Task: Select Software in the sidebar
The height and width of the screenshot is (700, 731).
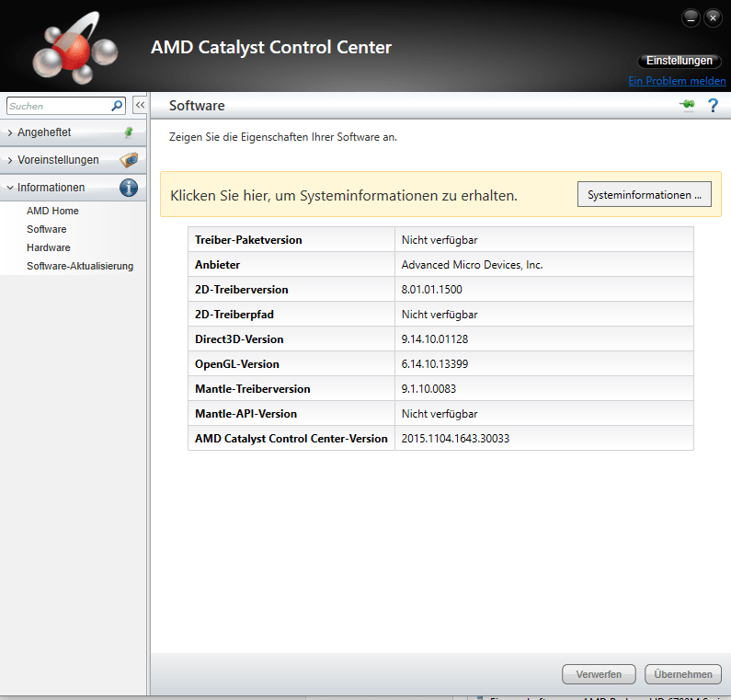Action: click(x=47, y=229)
